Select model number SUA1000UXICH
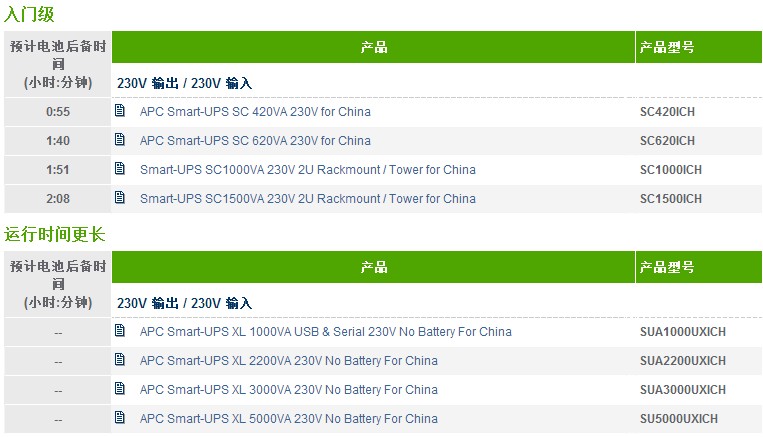 [x=683, y=332]
